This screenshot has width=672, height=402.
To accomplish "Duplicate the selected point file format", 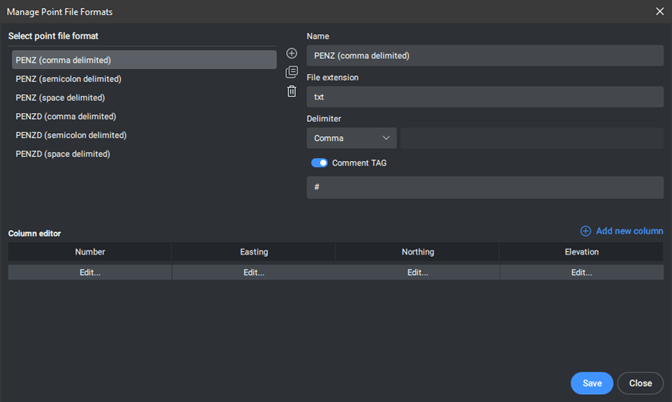I will point(291,72).
